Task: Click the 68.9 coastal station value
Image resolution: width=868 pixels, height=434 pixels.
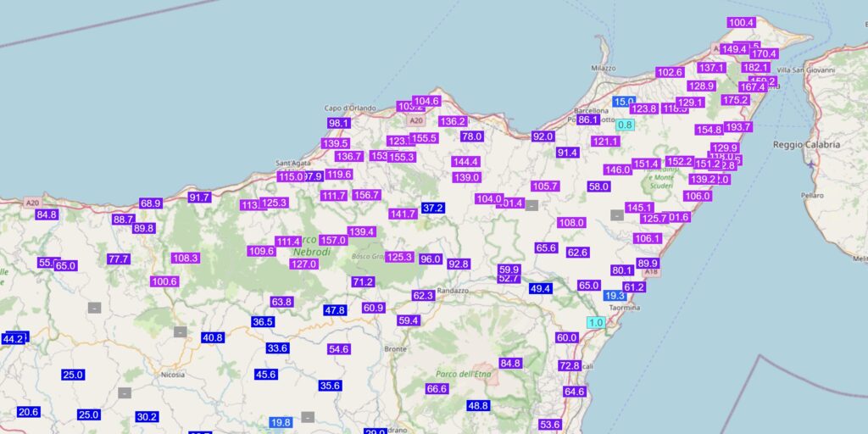Action: (151, 203)
